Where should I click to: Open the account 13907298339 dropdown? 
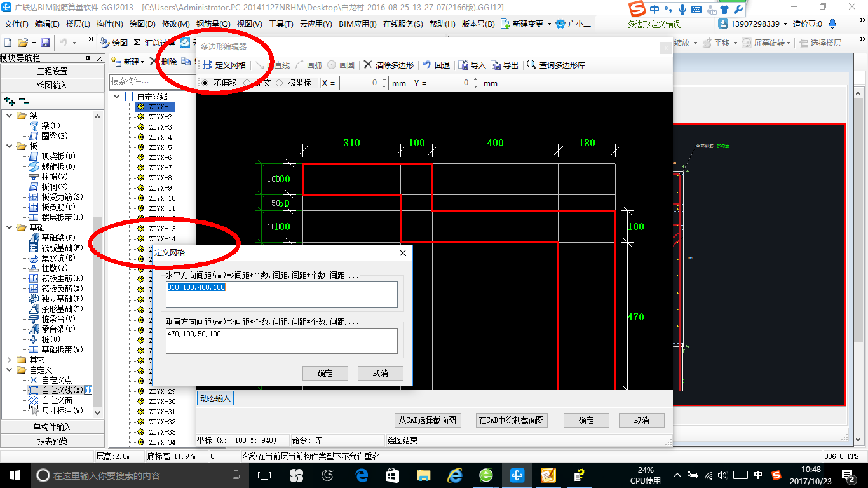pos(786,24)
